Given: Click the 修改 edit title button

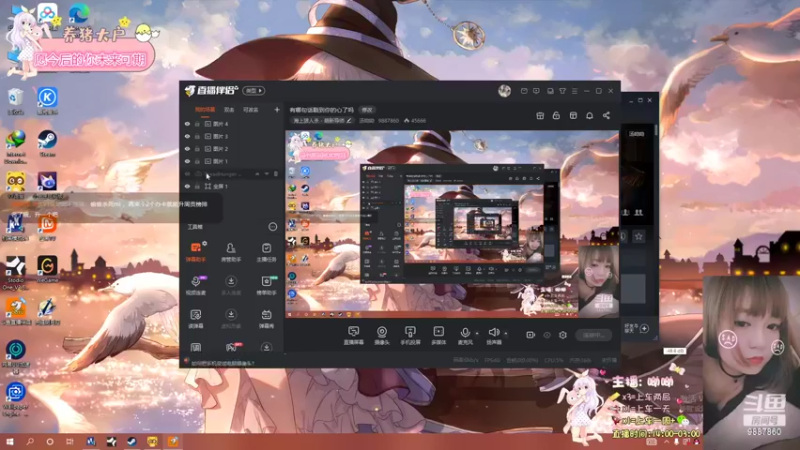Looking at the screenshot, I should (x=367, y=110).
